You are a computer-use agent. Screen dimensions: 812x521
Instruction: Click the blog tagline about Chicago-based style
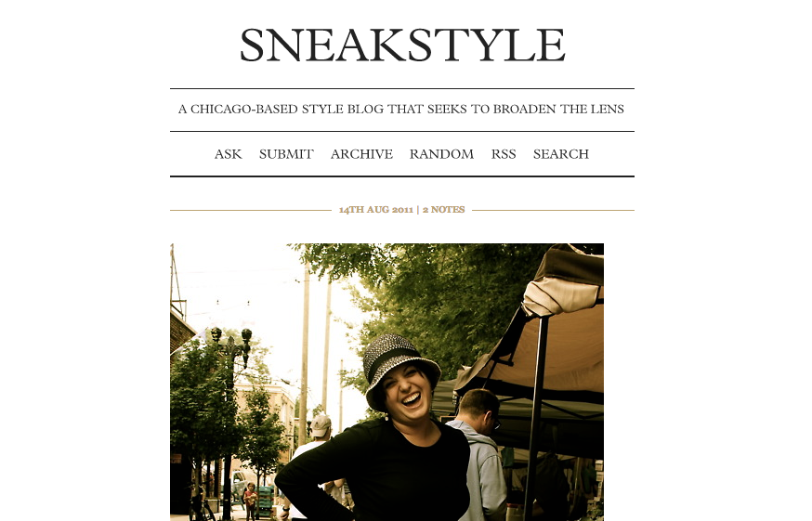[x=401, y=110]
